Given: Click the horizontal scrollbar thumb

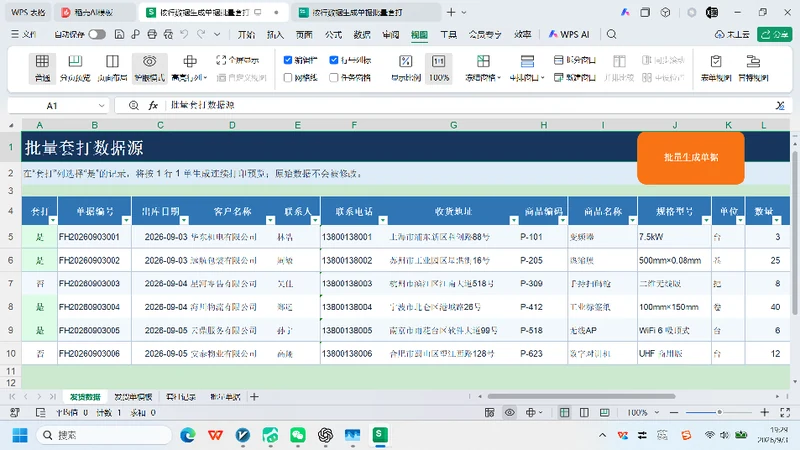Looking at the screenshot, I should coord(581,396).
